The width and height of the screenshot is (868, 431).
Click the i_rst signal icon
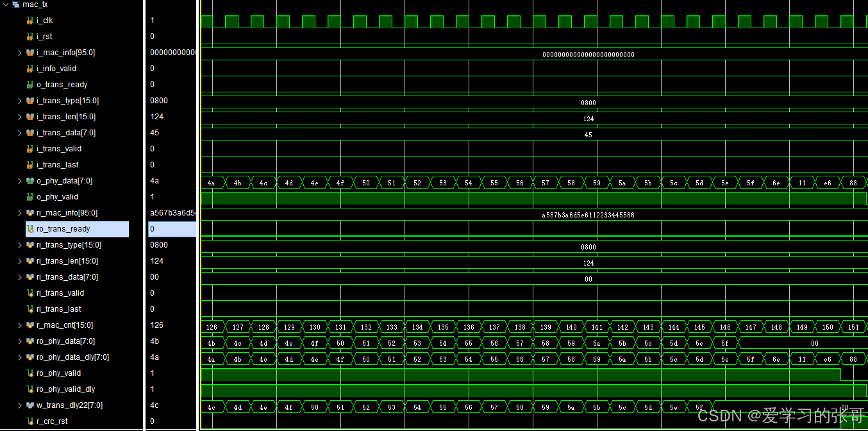click(29, 37)
